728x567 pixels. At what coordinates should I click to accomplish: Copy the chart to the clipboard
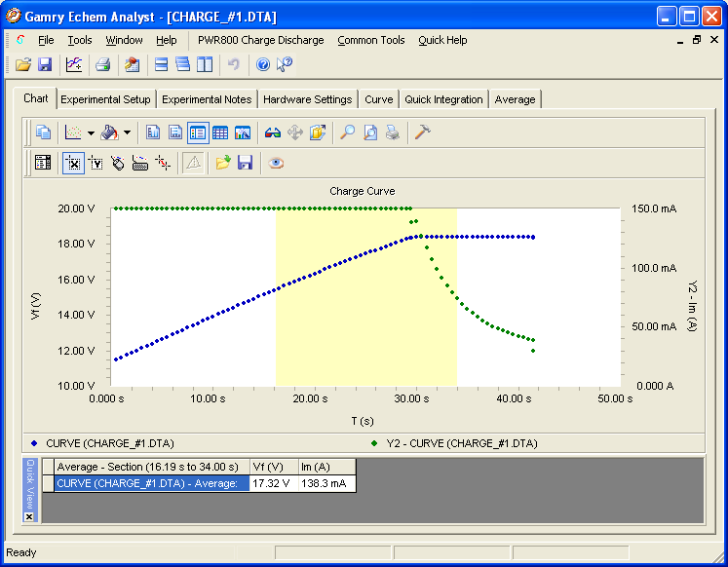[43, 132]
